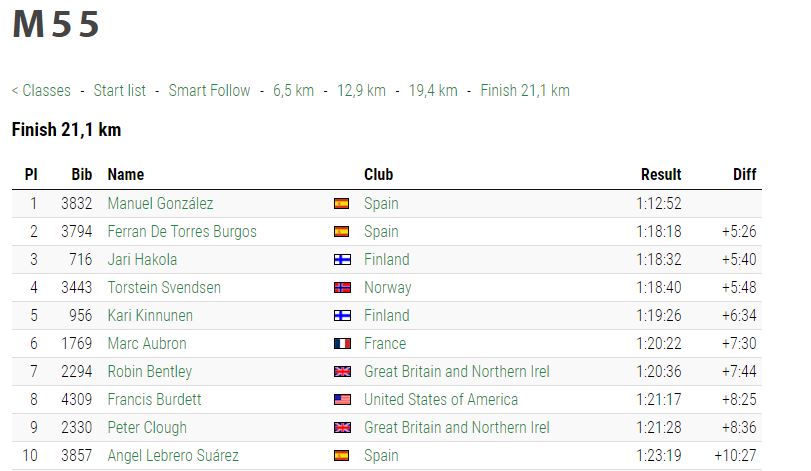This screenshot has height=471, width=811.
Task: Click Norway flag next to Torstein Svendsen
Action: click(342, 288)
